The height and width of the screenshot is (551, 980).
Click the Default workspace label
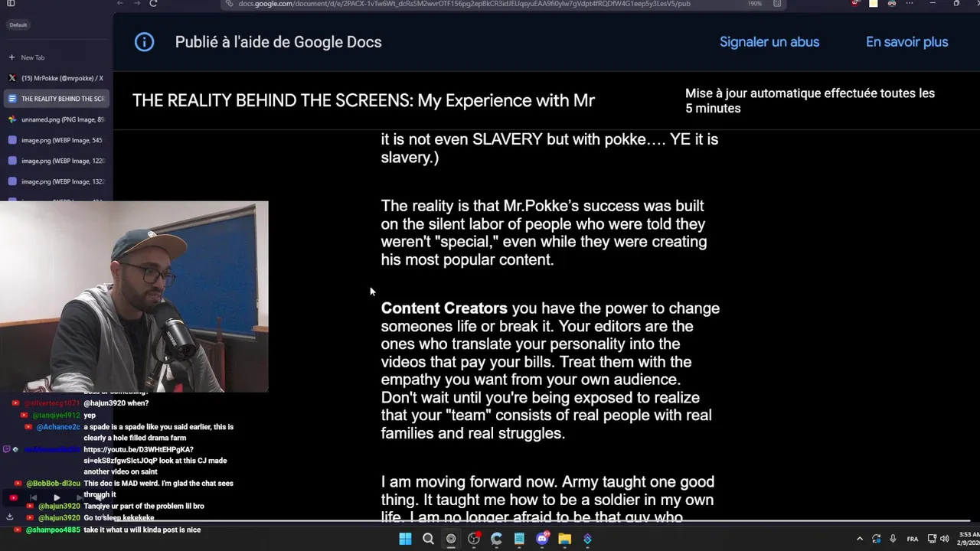18,25
